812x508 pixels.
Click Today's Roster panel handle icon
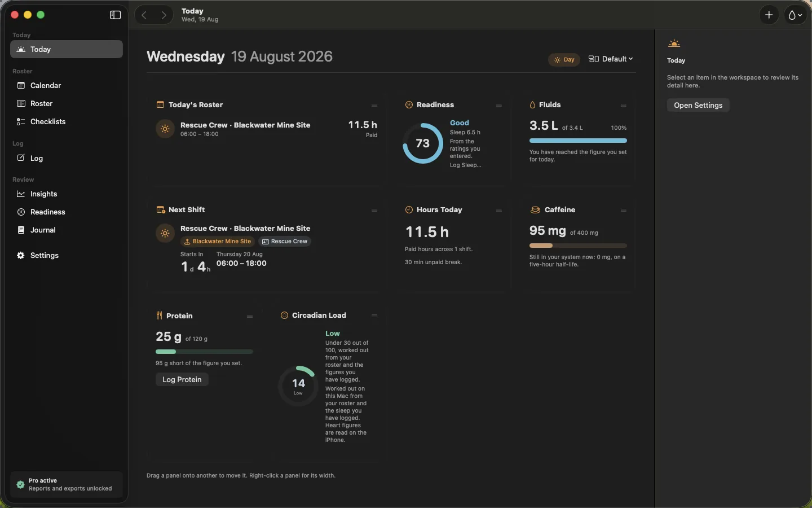pos(374,106)
